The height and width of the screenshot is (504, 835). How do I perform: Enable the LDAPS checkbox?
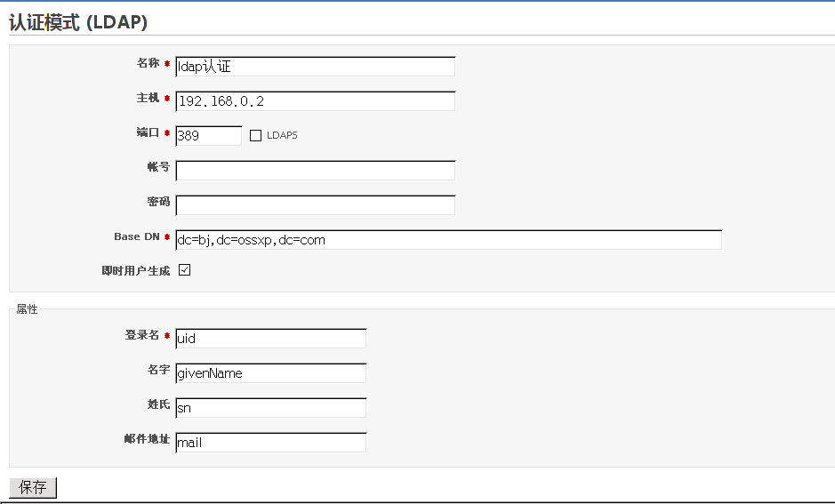point(255,136)
